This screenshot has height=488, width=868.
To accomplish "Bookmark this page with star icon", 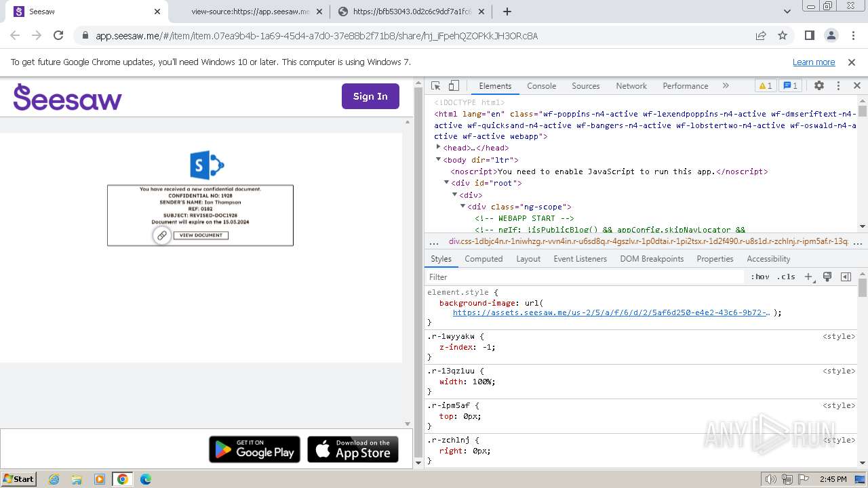I will 783,35.
